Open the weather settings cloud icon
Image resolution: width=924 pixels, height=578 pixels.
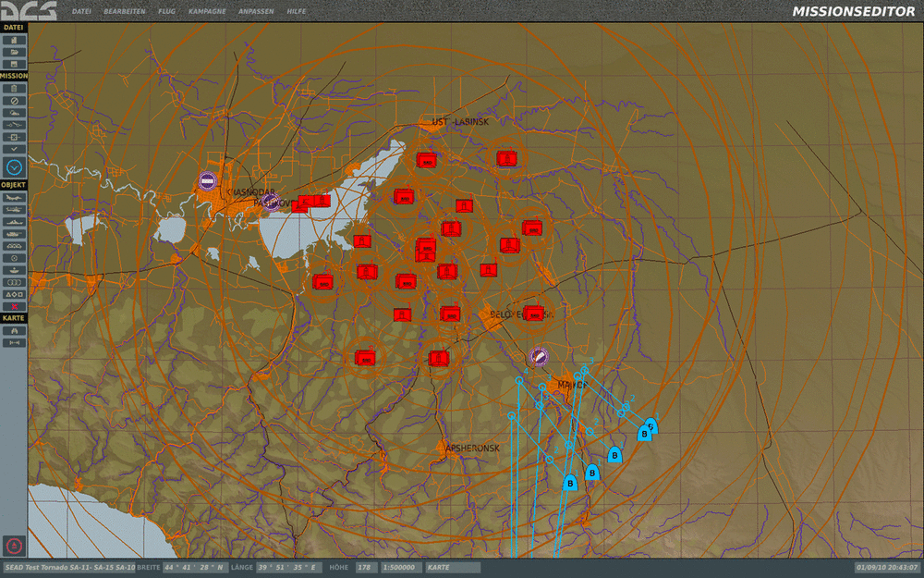tap(14, 114)
